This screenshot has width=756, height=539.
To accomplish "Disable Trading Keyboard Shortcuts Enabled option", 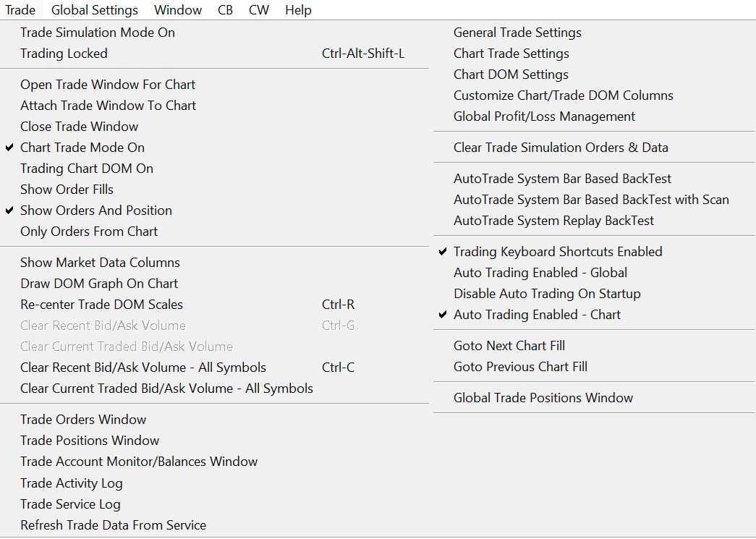I will (558, 252).
